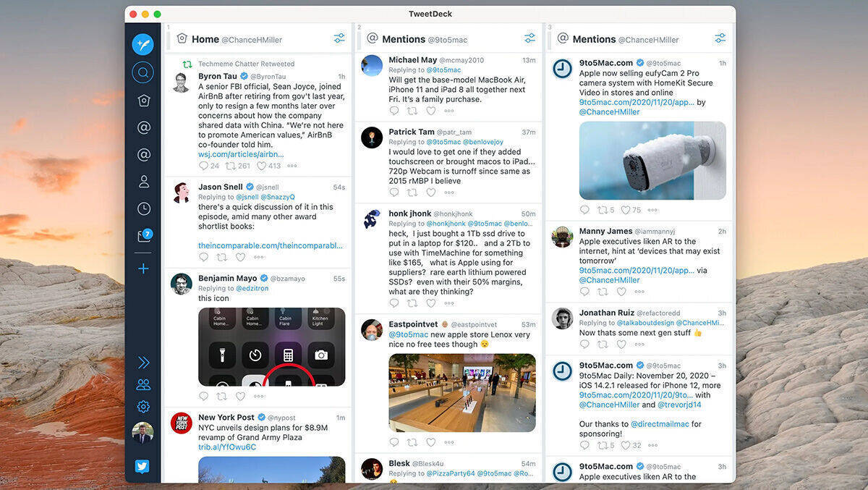The width and height of the screenshot is (868, 490).
Task: Click Manny James's profile avatar
Action: click(563, 237)
